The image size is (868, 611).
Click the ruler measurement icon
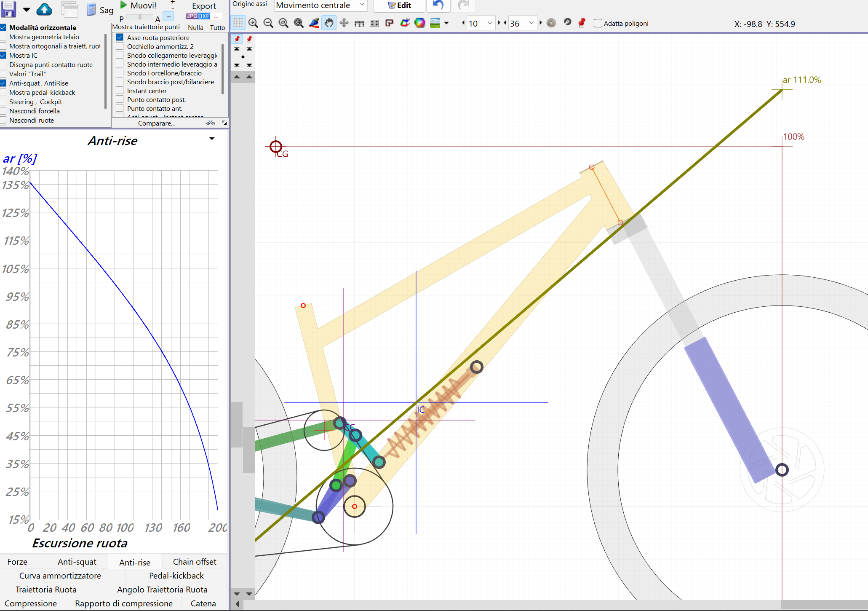click(x=359, y=24)
